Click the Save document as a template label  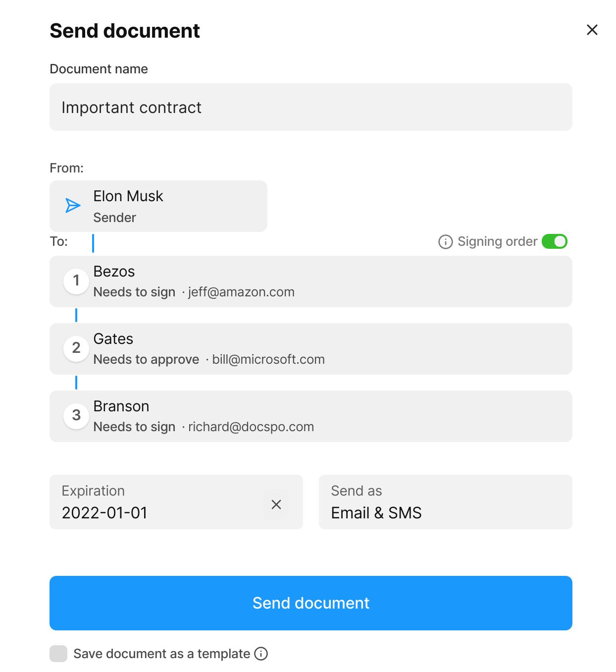(161, 654)
